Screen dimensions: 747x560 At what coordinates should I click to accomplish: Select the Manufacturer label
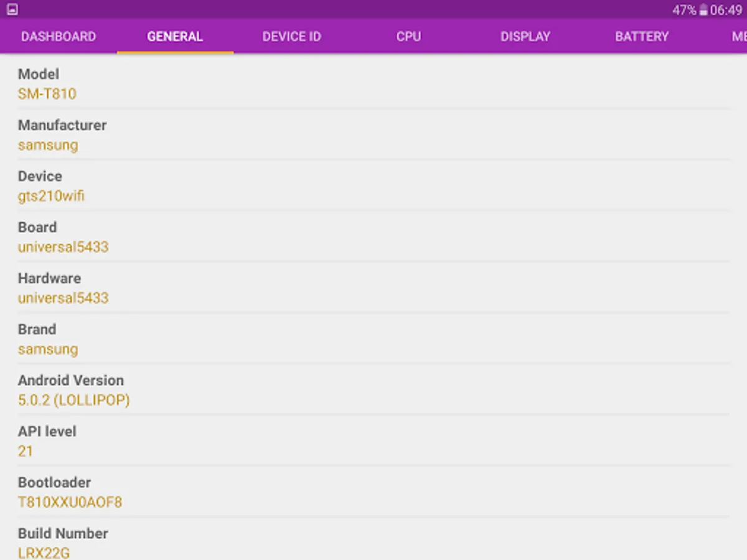pyautogui.click(x=62, y=125)
